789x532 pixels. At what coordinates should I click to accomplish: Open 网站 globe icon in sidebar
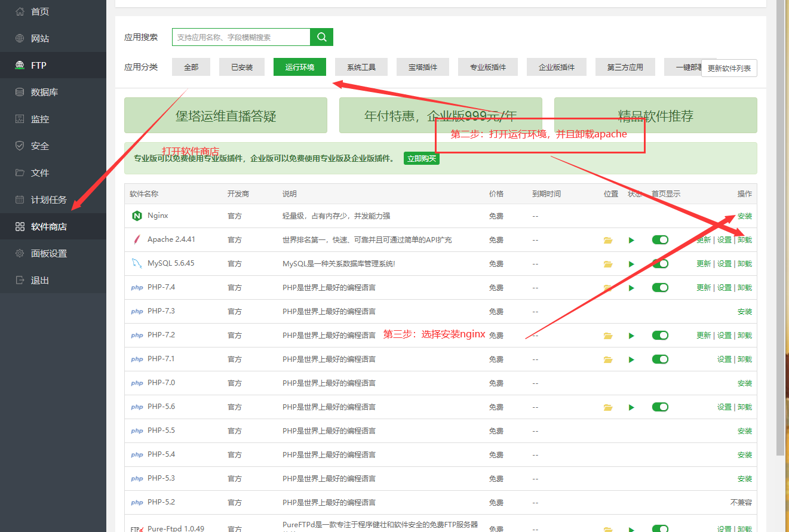[20, 38]
